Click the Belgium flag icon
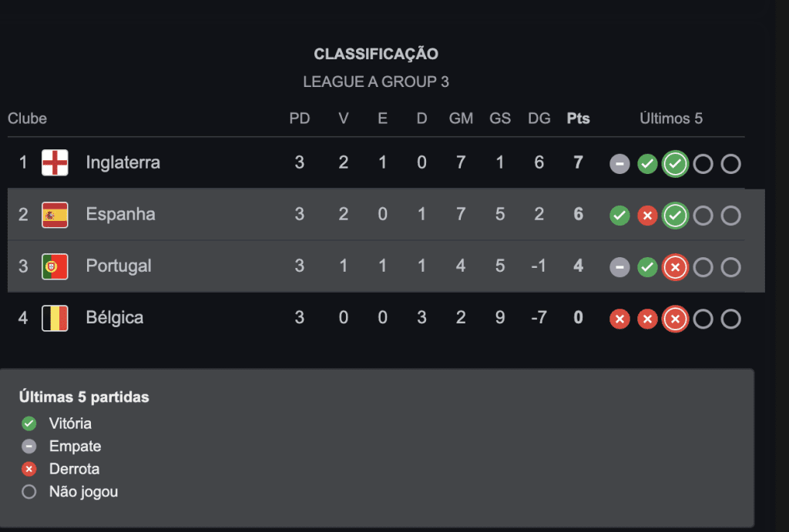 pyautogui.click(x=55, y=318)
